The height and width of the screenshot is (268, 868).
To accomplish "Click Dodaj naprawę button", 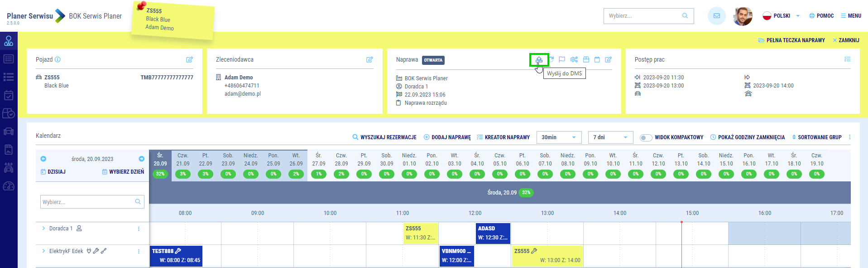I will click(447, 137).
